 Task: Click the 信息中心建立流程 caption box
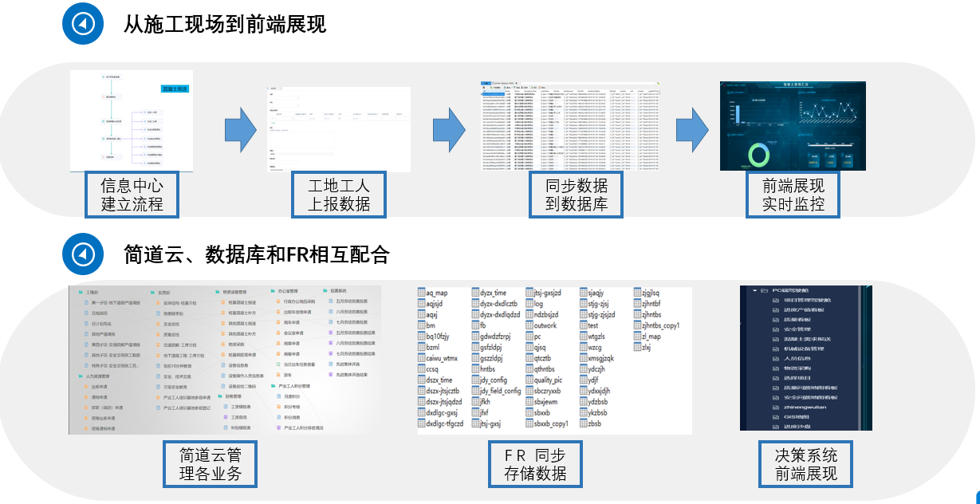pos(132,195)
